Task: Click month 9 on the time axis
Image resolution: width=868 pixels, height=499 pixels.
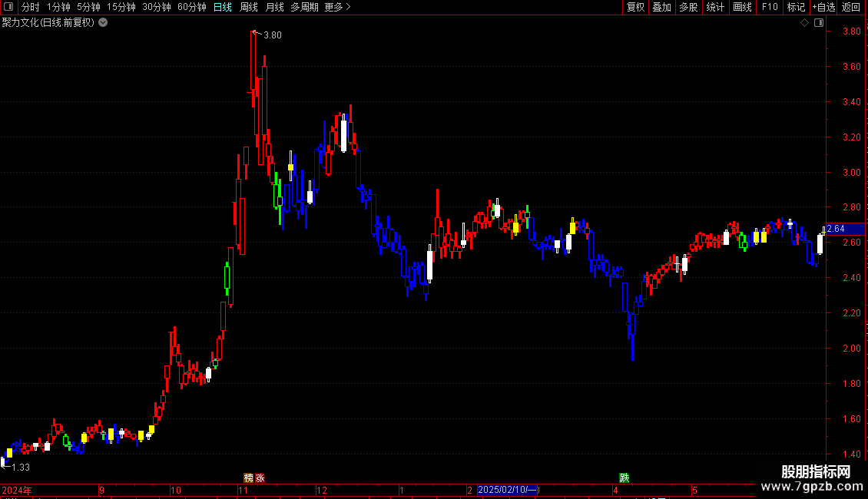Action: point(102,490)
